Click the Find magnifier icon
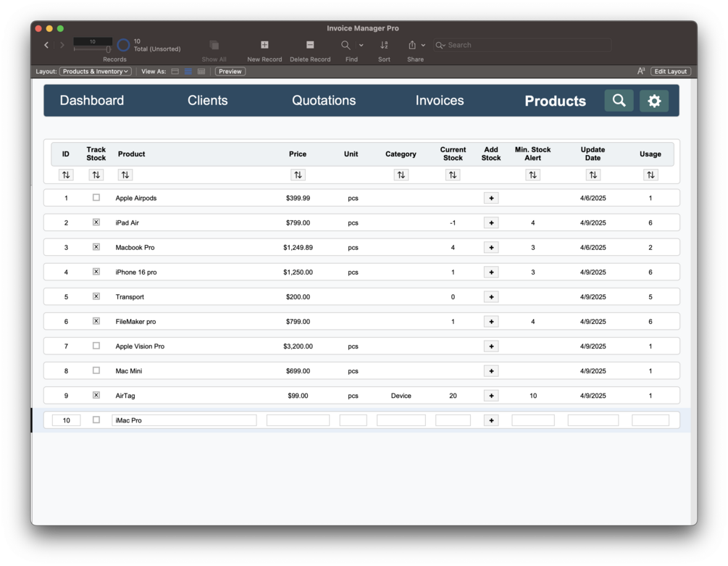Image resolution: width=728 pixels, height=566 pixels. 346,45
